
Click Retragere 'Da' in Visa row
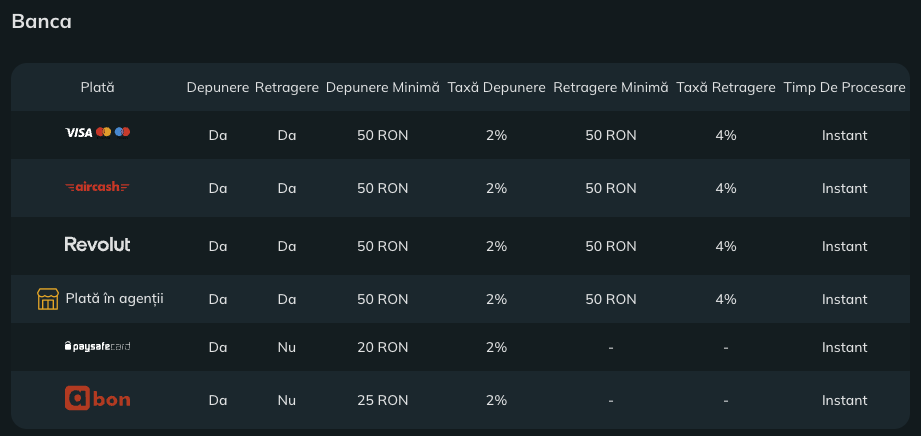pos(287,135)
